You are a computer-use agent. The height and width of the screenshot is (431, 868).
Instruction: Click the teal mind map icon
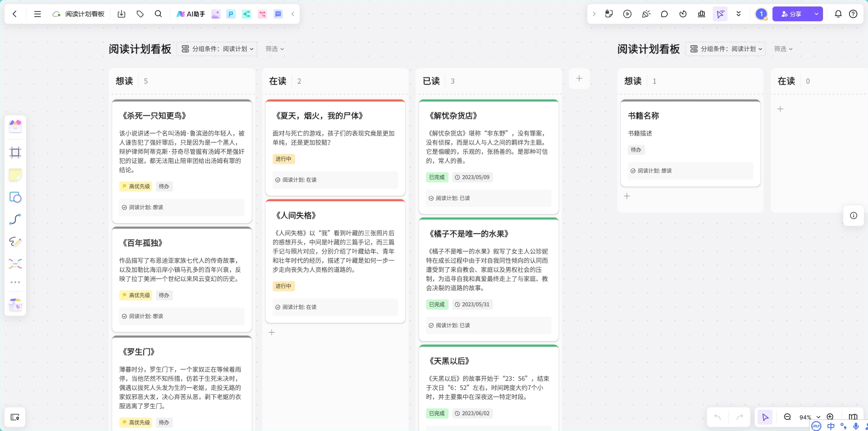[247, 14]
